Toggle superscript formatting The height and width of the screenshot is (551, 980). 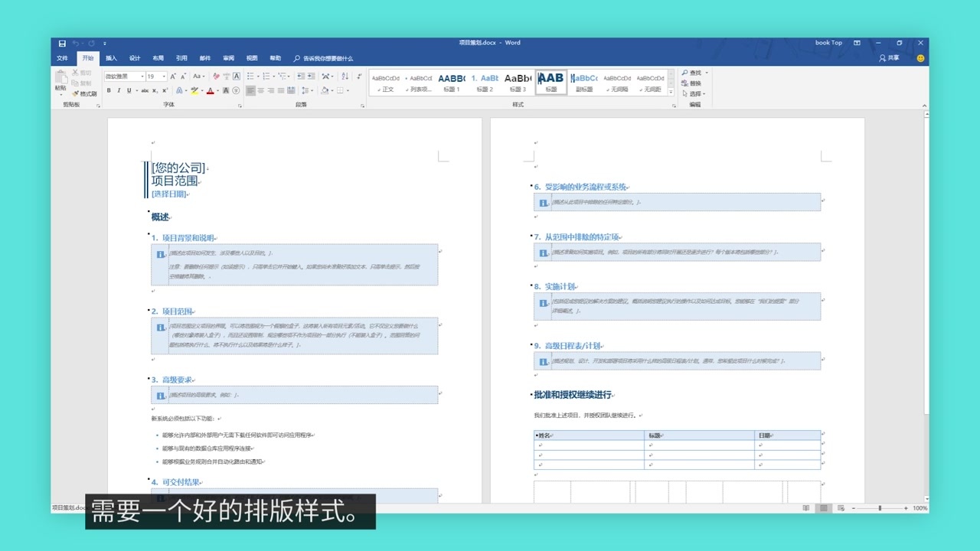pyautogui.click(x=165, y=90)
